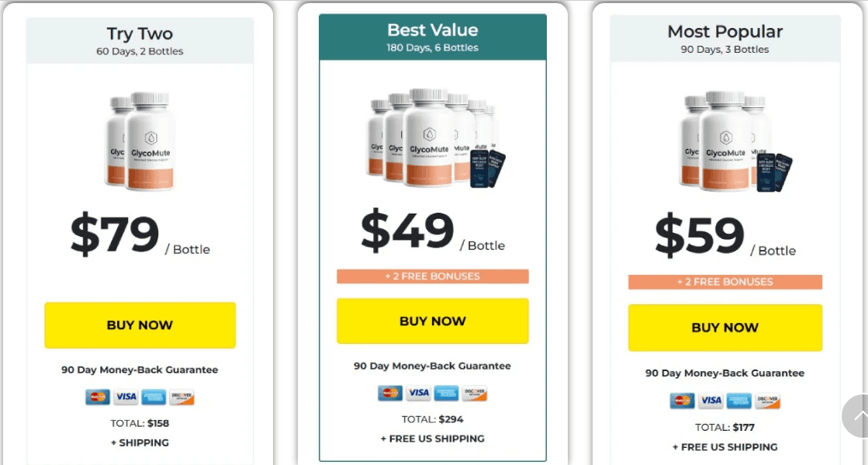The width and height of the screenshot is (868, 465).
Task: Click the 2 FREE BONUSES banner on Most Popular
Action: click(724, 282)
